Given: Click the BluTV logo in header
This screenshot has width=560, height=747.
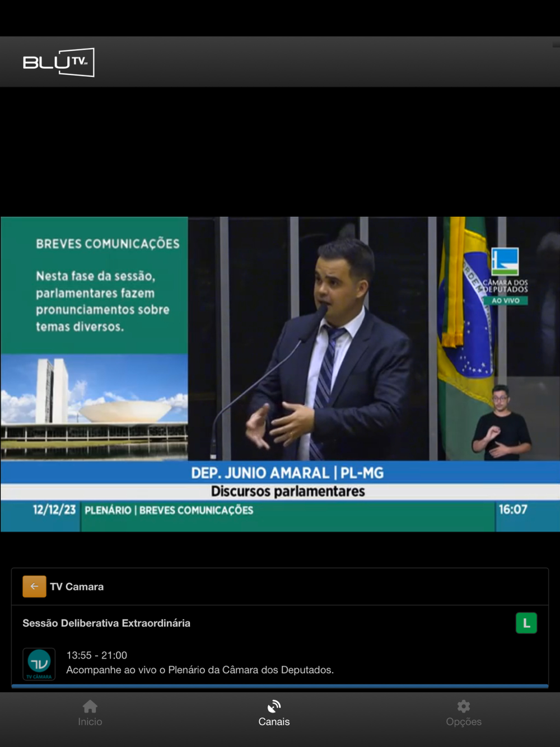Looking at the screenshot, I should (x=58, y=62).
